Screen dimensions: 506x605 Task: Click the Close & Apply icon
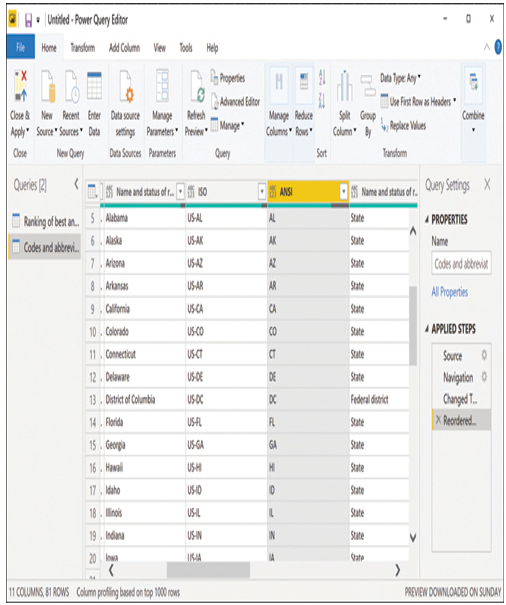20,86
